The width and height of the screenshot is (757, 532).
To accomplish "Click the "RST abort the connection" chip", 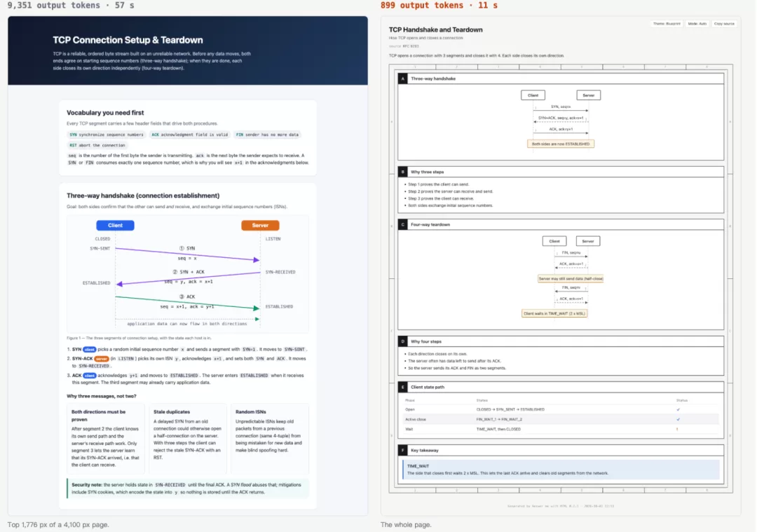I will coord(97,145).
